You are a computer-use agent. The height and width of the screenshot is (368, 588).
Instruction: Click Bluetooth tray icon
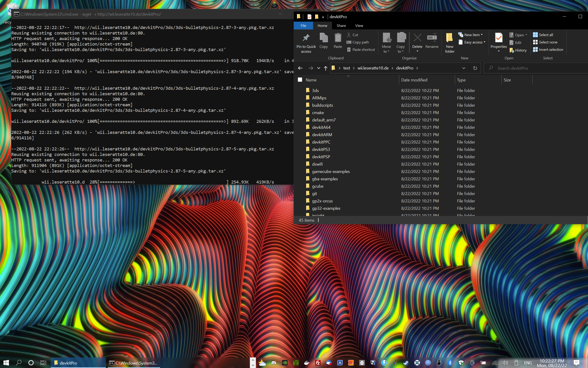[450, 363]
